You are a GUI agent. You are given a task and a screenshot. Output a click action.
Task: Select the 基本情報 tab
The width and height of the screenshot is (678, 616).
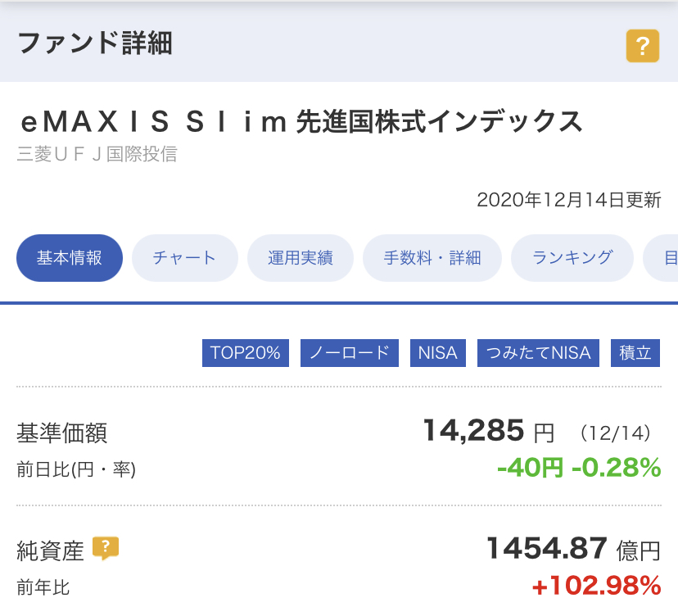coord(70,258)
